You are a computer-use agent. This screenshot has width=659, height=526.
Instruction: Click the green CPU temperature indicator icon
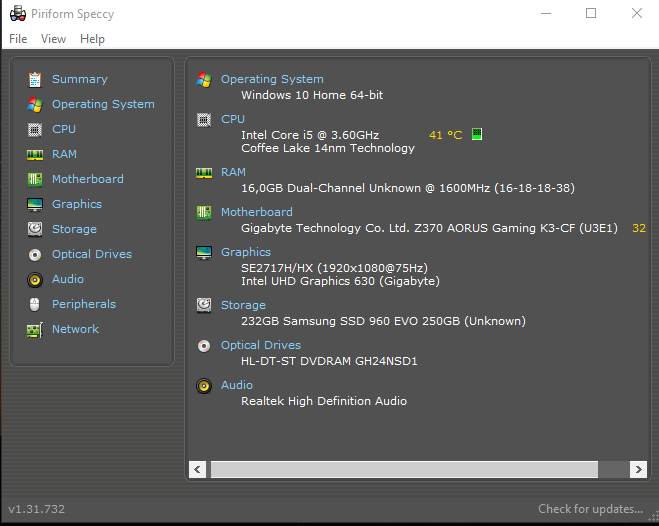[477, 134]
